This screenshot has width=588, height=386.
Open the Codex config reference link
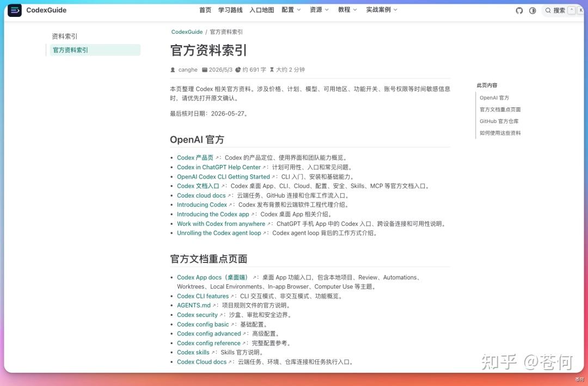(209, 343)
